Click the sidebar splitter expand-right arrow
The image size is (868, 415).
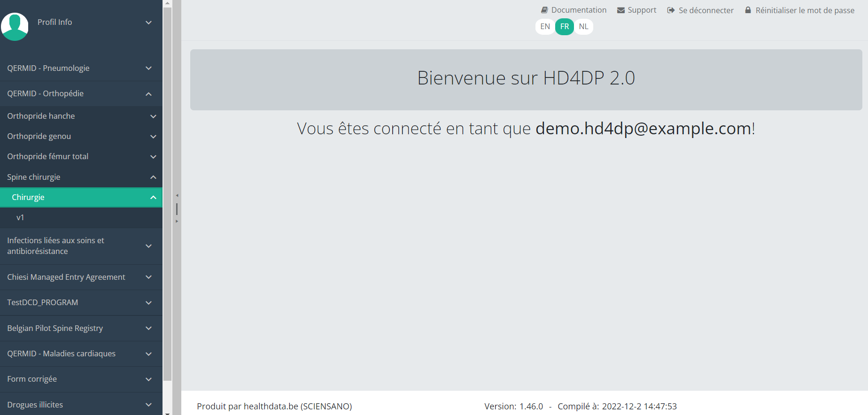tap(177, 221)
